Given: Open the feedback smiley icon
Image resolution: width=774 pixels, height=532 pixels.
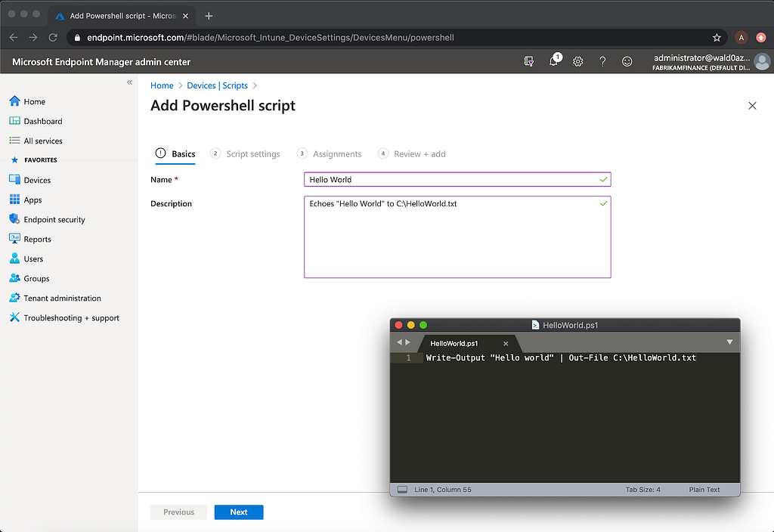Looking at the screenshot, I should [x=627, y=62].
